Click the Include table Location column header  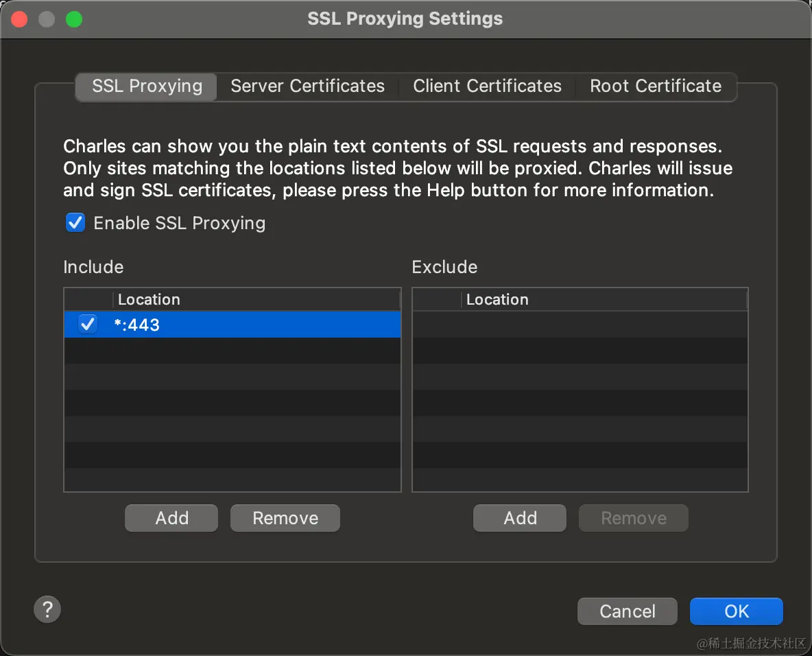tap(256, 299)
